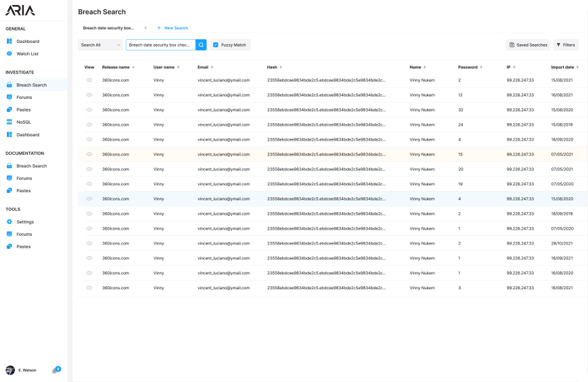
Task: Open the Watch List eye icon
Action: [x=9, y=54]
